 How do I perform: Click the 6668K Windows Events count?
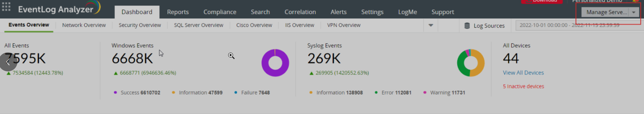click(x=132, y=58)
